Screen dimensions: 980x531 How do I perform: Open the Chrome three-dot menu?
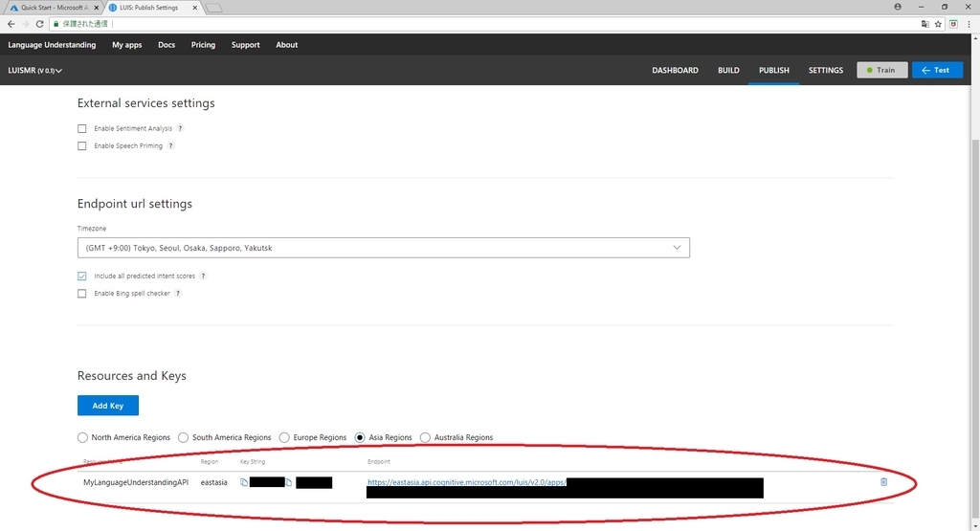point(969,24)
